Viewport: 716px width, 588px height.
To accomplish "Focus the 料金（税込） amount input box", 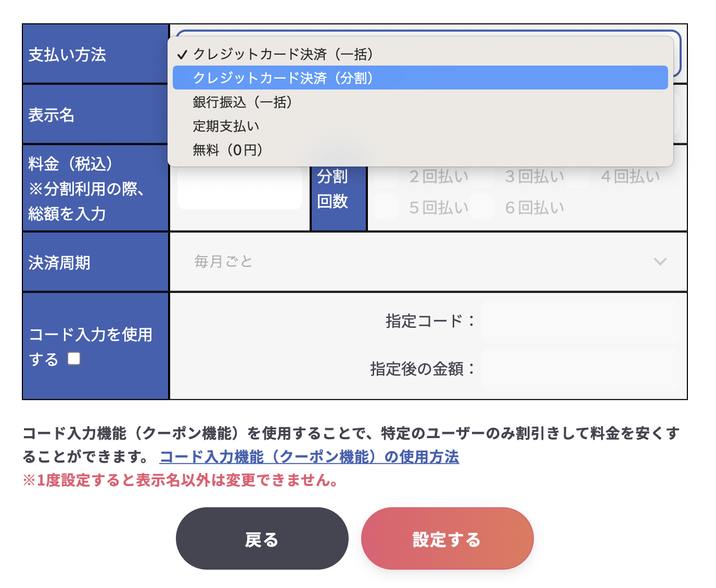I will click(x=239, y=188).
